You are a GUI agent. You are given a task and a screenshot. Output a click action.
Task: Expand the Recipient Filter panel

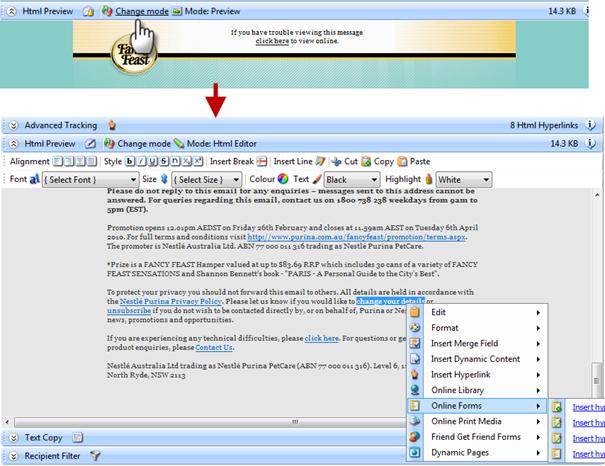(x=14, y=456)
